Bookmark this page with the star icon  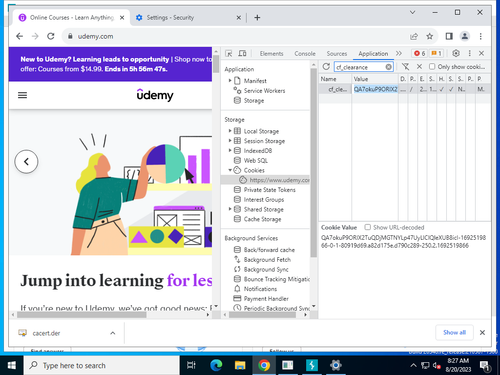pos(430,36)
